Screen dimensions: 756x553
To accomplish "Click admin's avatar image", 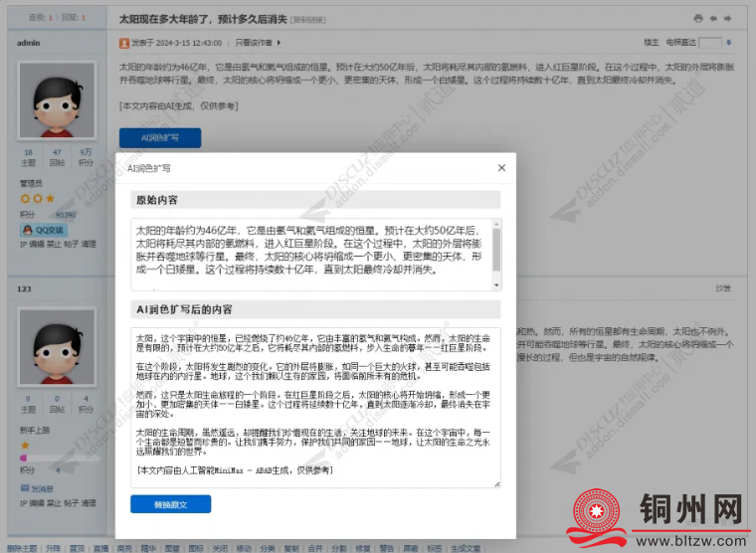I will 57,100.
